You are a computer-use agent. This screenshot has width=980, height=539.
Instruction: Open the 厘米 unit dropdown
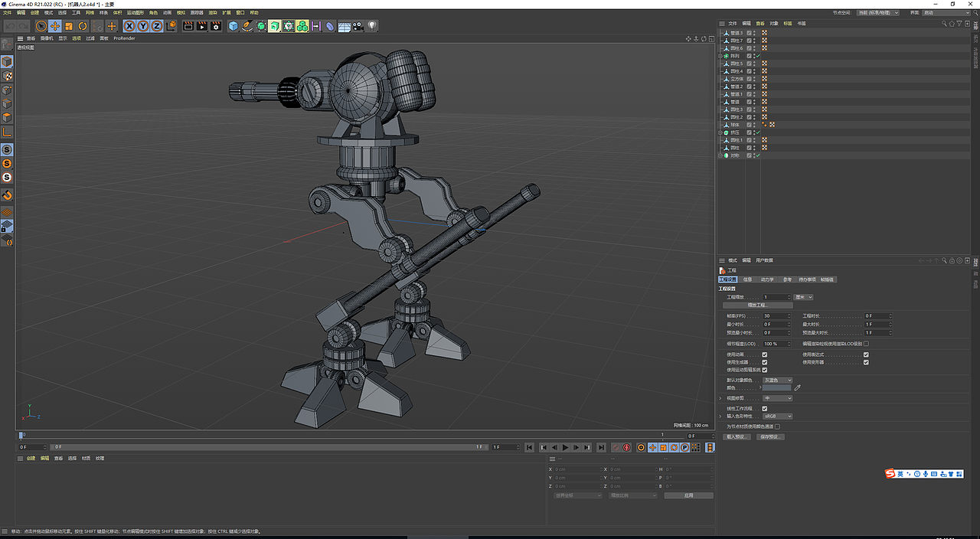click(804, 297)
